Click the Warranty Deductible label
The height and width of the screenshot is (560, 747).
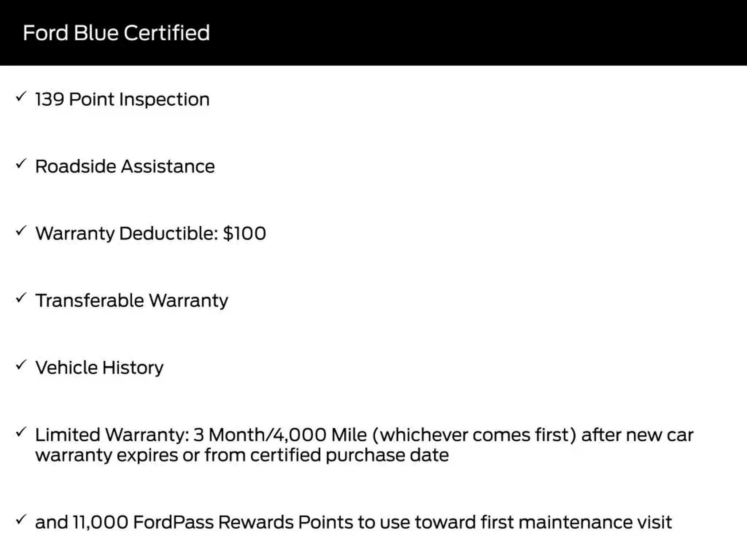[x=127, y=234]
